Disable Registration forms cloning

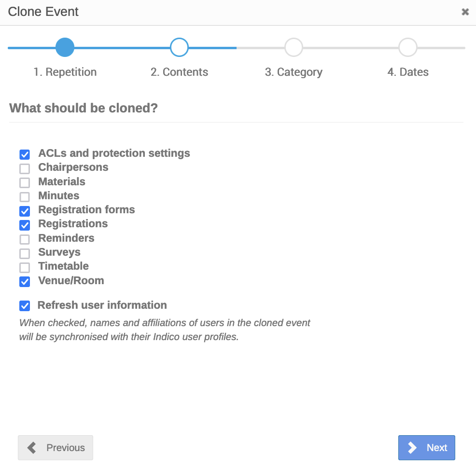pos(25,211)
